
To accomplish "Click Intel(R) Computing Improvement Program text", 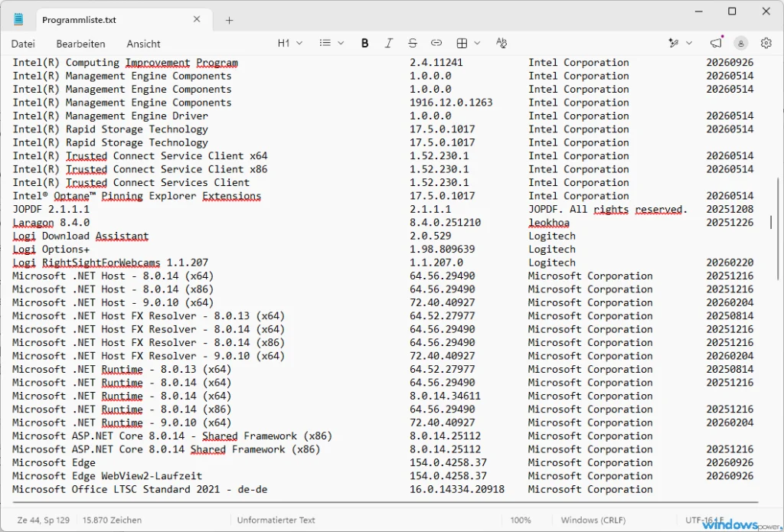I will tap(125, 63).
